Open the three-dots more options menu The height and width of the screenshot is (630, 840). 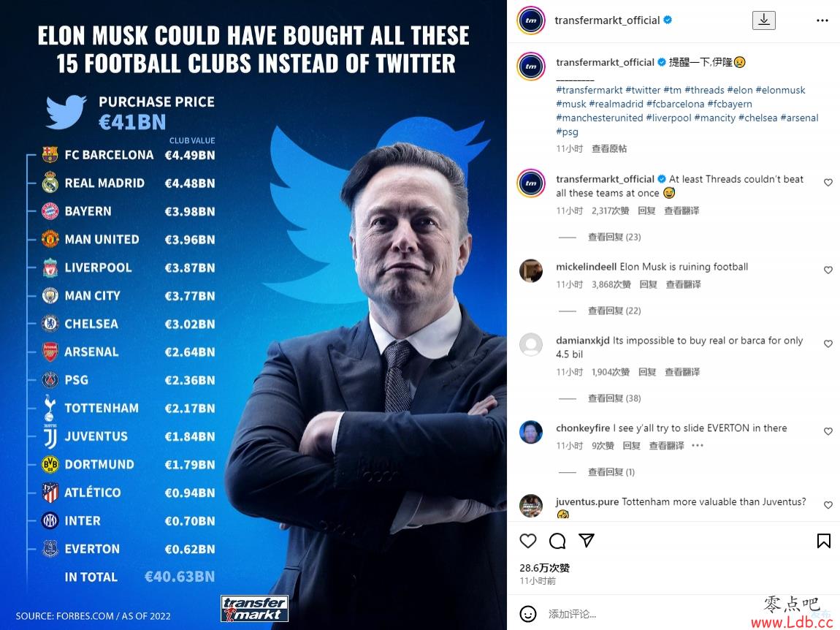(822, 20)
